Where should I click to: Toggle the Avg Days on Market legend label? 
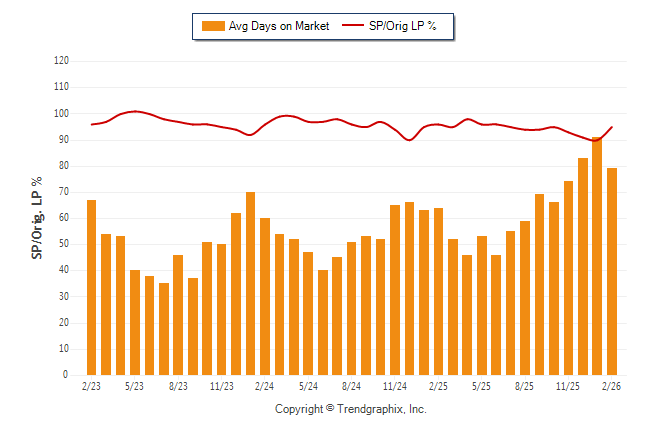(x=279, y=26)
